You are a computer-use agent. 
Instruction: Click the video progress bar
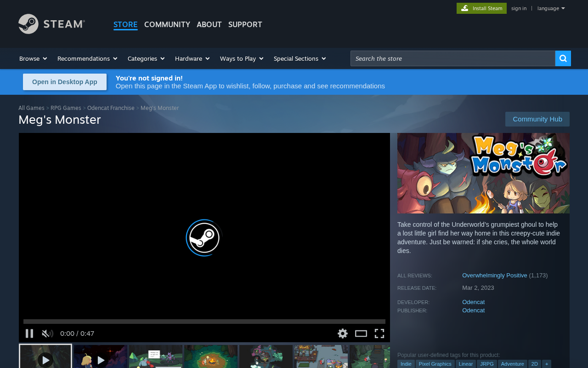[x=204, y=322]
